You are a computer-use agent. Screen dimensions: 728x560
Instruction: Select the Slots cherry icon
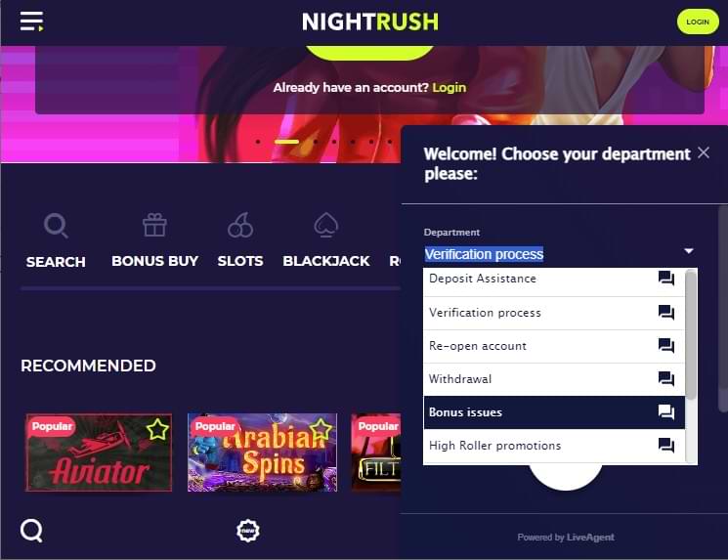(240, 225)
